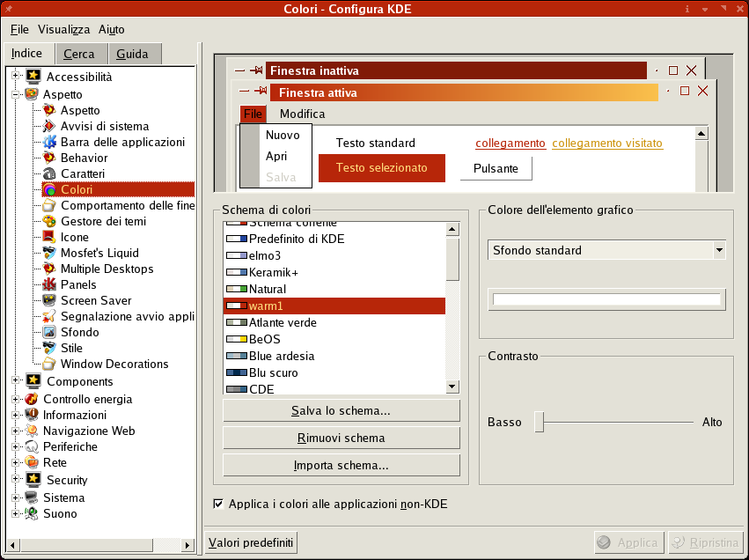Select the Blue ardesia scheme
Viewport: 749px width, 560px height.
pyautogui.click(x=334, y=356)
